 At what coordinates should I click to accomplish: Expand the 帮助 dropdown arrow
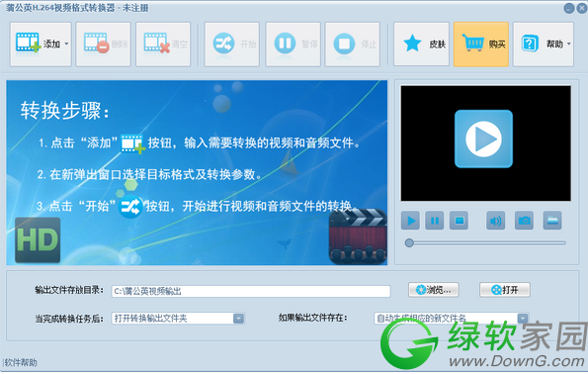pyautogui.click(x=569, y=44)
